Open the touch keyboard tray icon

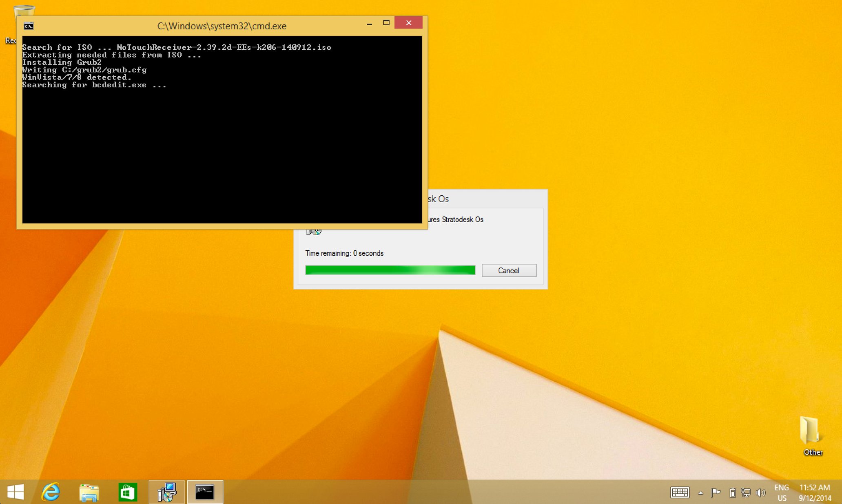pos(680,493)
